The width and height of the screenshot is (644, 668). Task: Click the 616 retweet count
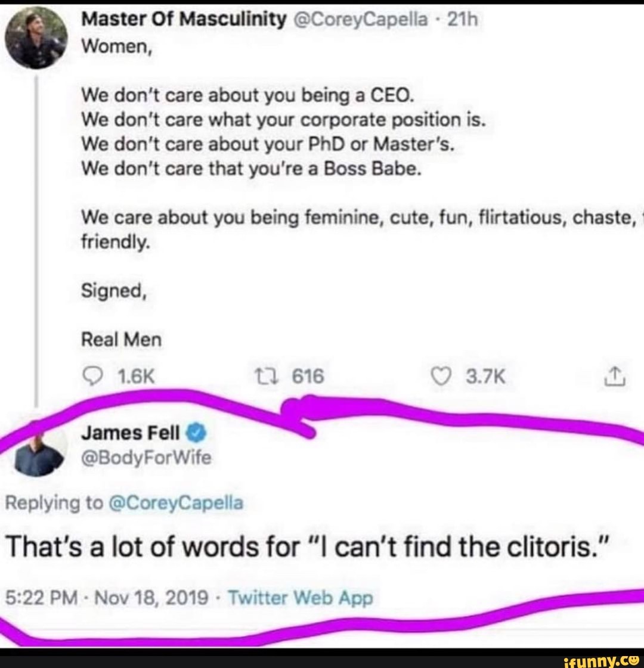point(308,377)
